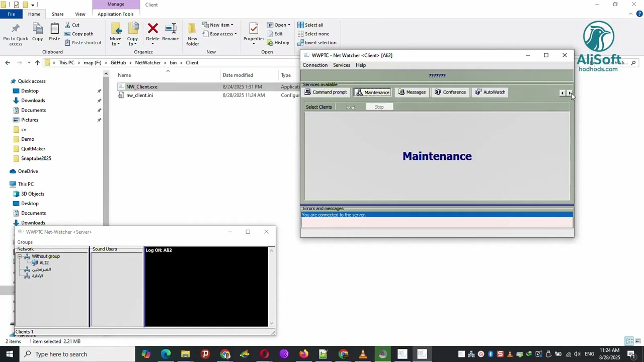Click the Windows Start button
This screenshot has height=362, width=644.
pos(10,354)
